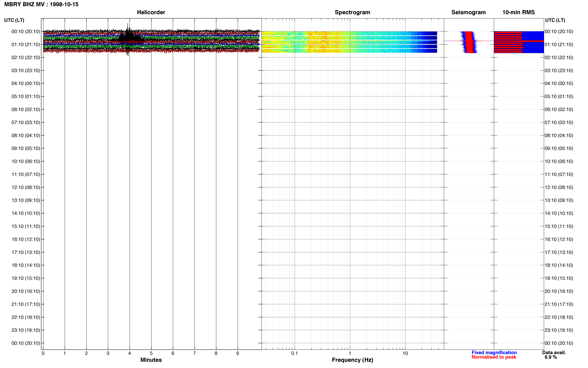
Task: Click left time label '00:10 (20:10)' at top
Action: [26, 31]
